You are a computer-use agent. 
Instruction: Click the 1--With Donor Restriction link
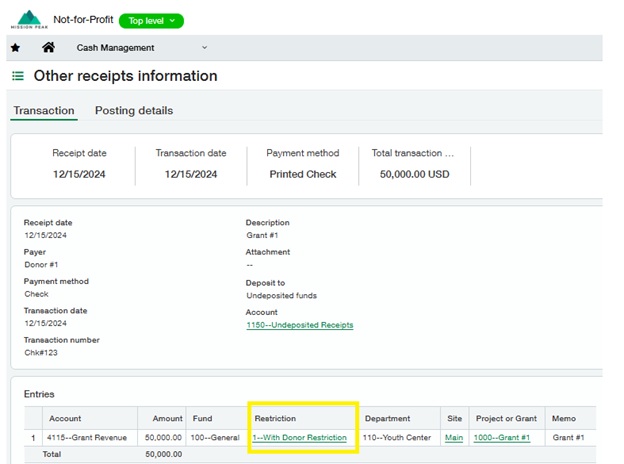(300, 437)
